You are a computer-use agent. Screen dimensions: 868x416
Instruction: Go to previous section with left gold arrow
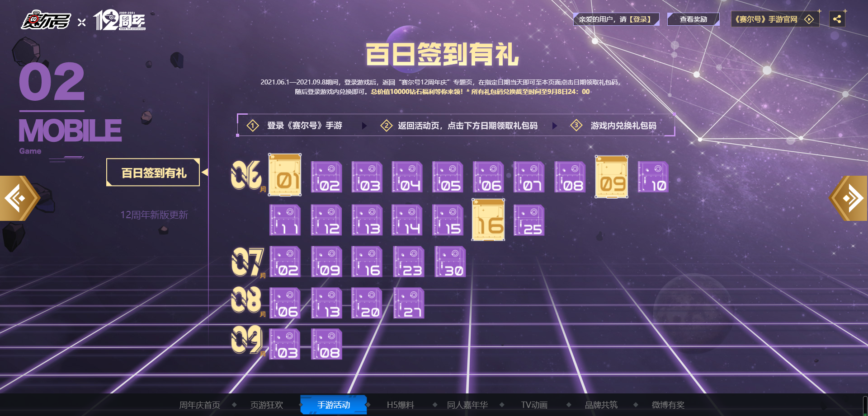pyautogui.click(x=19, y=198)
